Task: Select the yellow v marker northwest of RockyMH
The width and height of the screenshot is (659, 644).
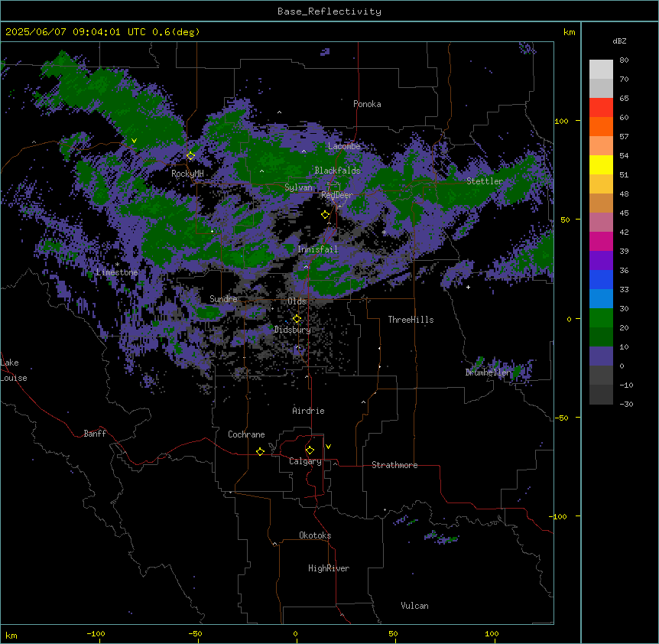Action: coord(134,141)
